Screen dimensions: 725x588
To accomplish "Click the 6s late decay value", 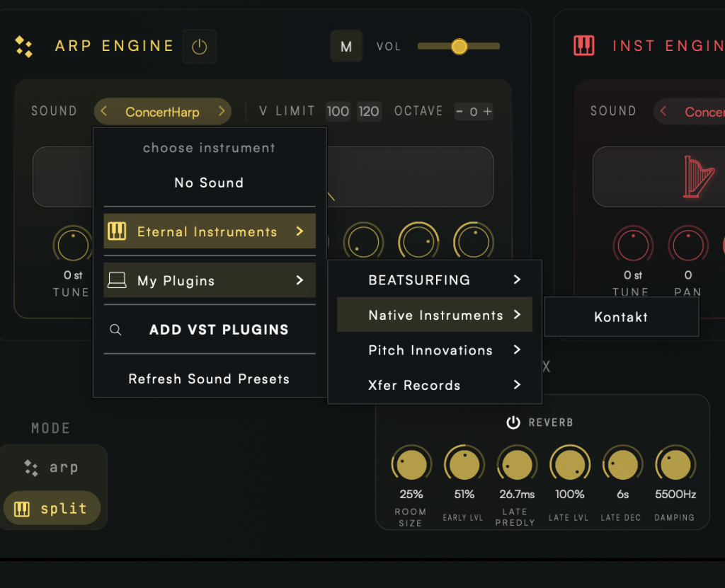I will pyautogui.click(x=623, y=494).
